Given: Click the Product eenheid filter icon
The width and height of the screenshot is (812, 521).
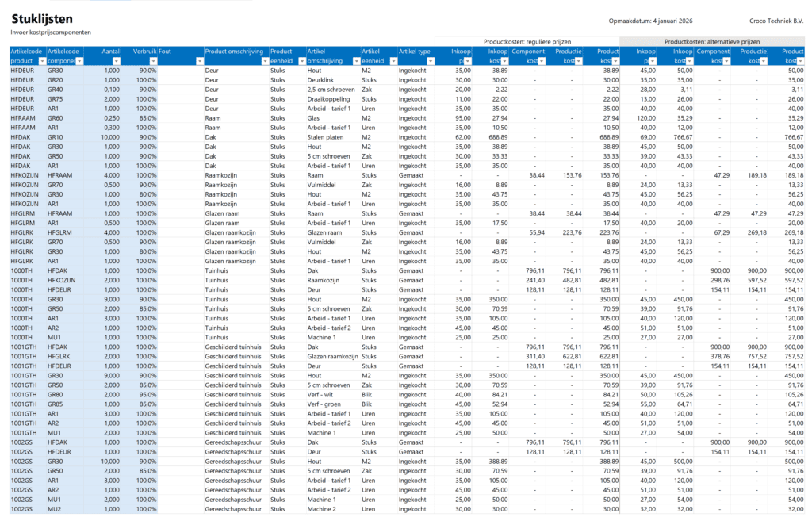Looking at the screenshot, I should [301, 62].
